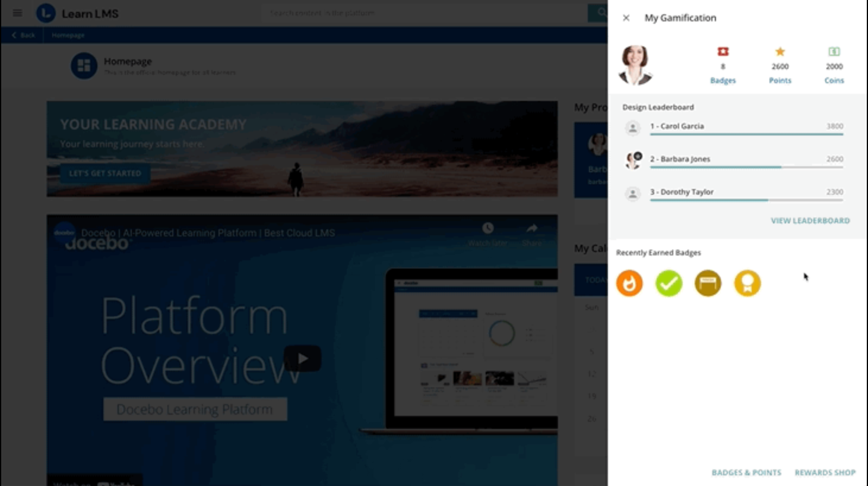Open the hamburger main menu

click(x=17, y=13)
